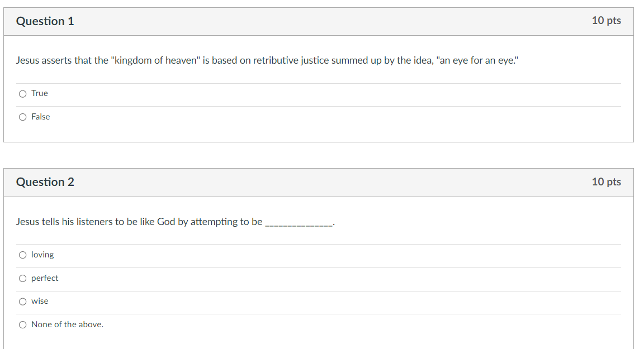Select the False radio button
The height and width of the screenshot is (349, 644).
coord(22,117)
